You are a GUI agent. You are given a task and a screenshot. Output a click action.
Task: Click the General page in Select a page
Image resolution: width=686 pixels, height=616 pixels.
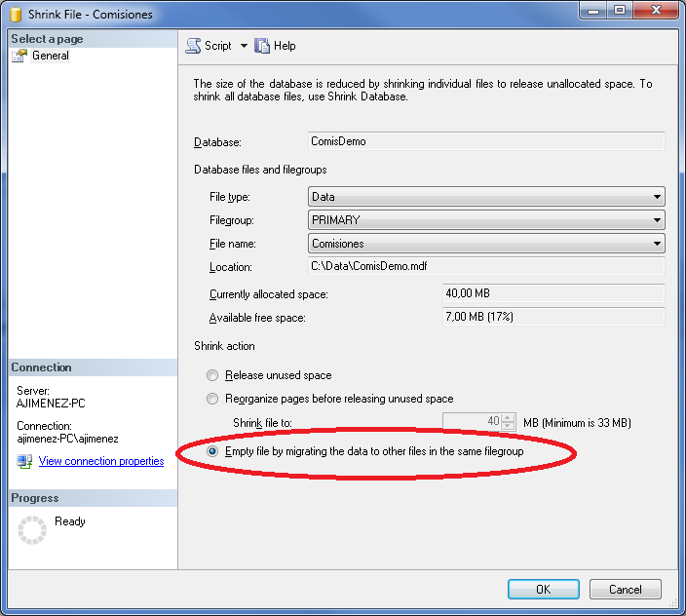pos(51,56)
